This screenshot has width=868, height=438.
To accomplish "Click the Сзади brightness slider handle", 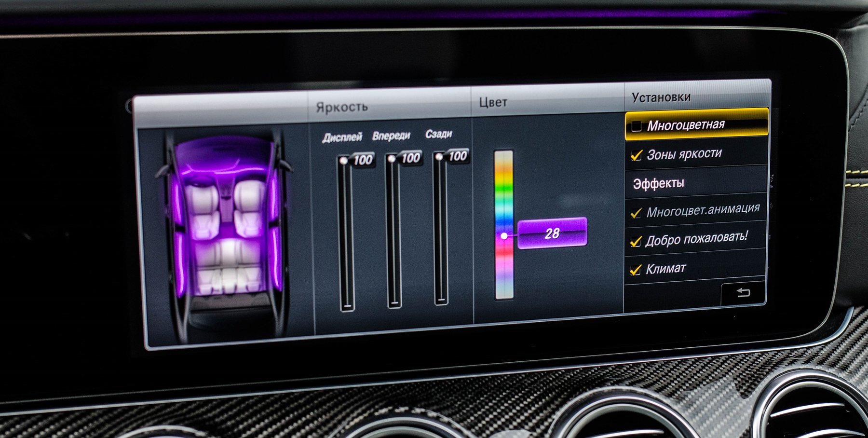I will tap(439, 156).
